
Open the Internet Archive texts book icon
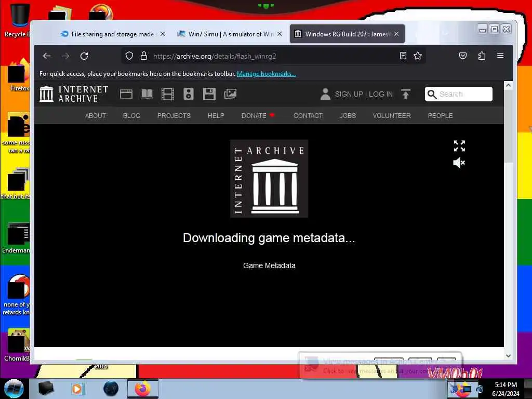pyautogui.click(x=147, y=94)
